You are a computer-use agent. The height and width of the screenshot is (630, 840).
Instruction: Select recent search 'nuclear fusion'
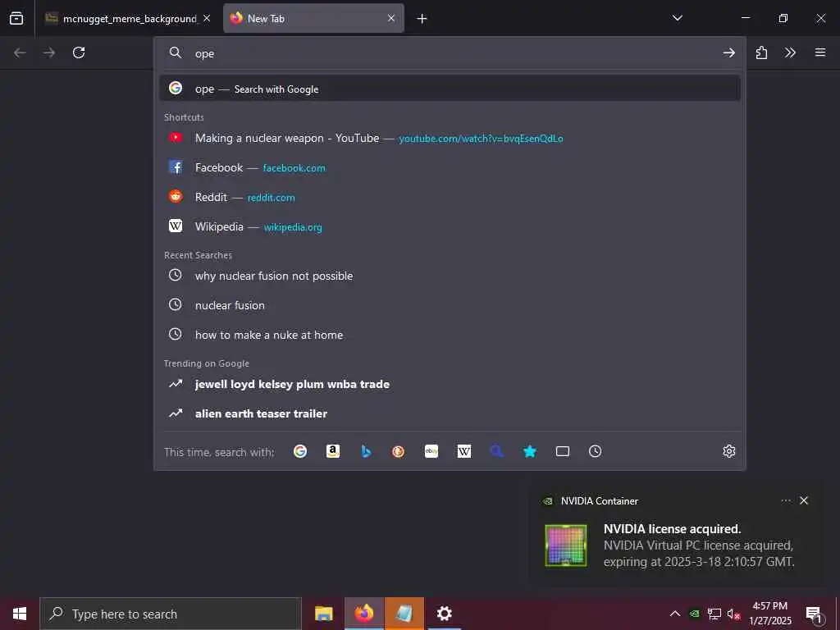pyautogui.click(x=450, y=305)
